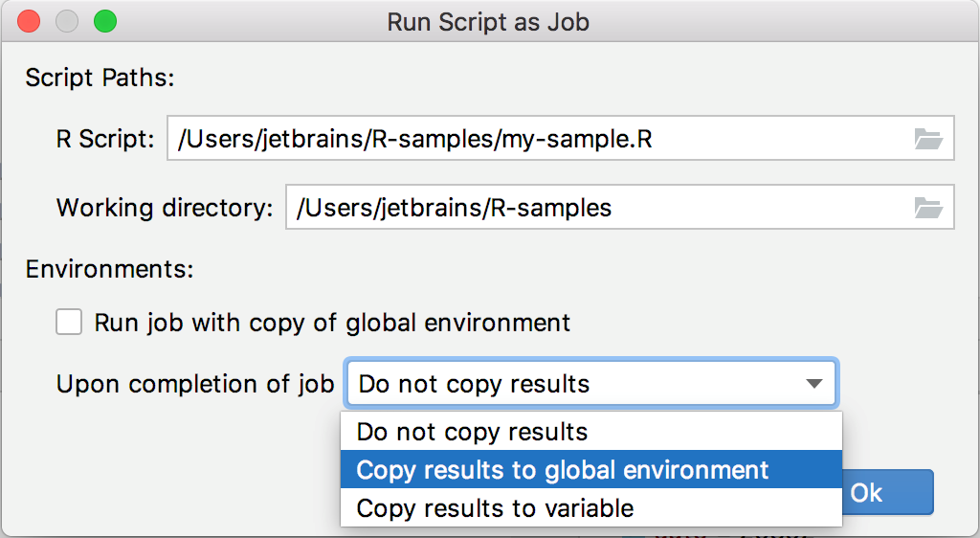
Task: Click the 'Run Script as Job' title bar
Action: (x=488, y=21)
